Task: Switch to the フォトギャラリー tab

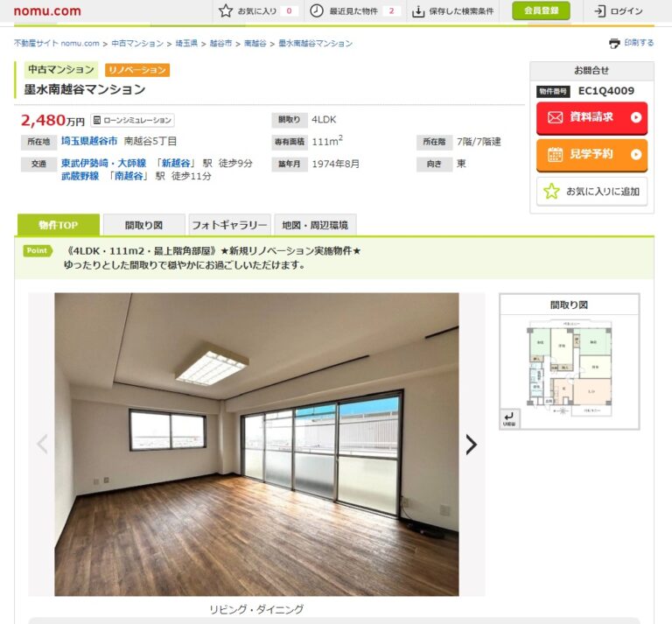Action: (230, 225)
